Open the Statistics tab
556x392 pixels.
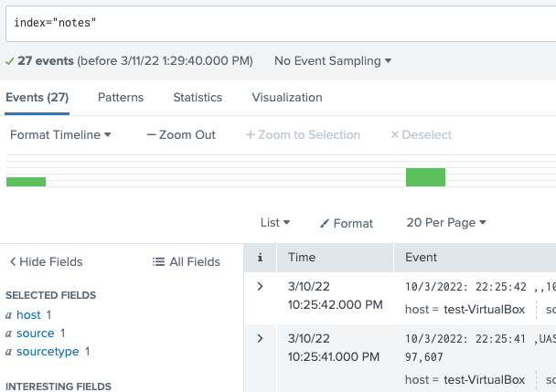click(198, 98)
